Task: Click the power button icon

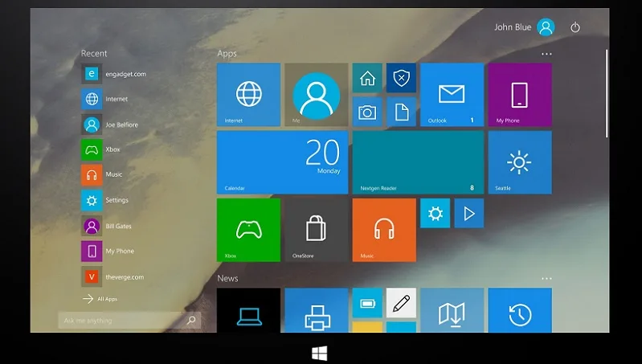Action: (x=575, y=27)
